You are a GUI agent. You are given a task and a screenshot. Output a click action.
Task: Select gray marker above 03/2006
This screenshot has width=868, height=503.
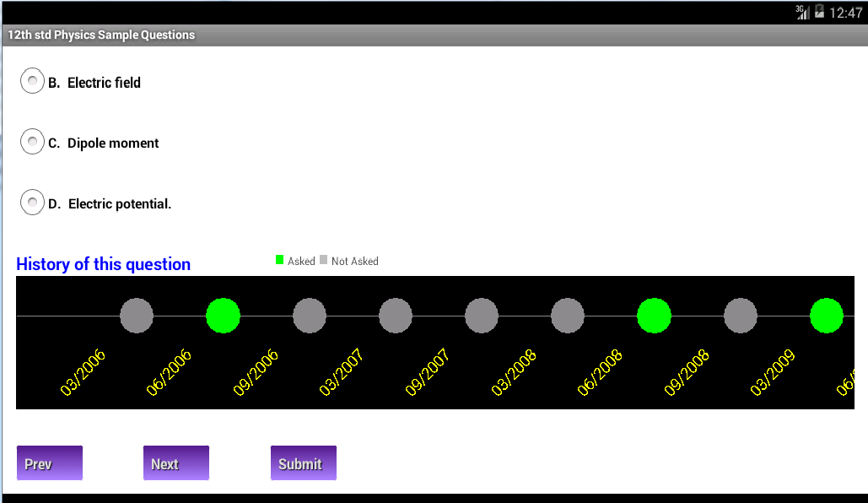137,316
